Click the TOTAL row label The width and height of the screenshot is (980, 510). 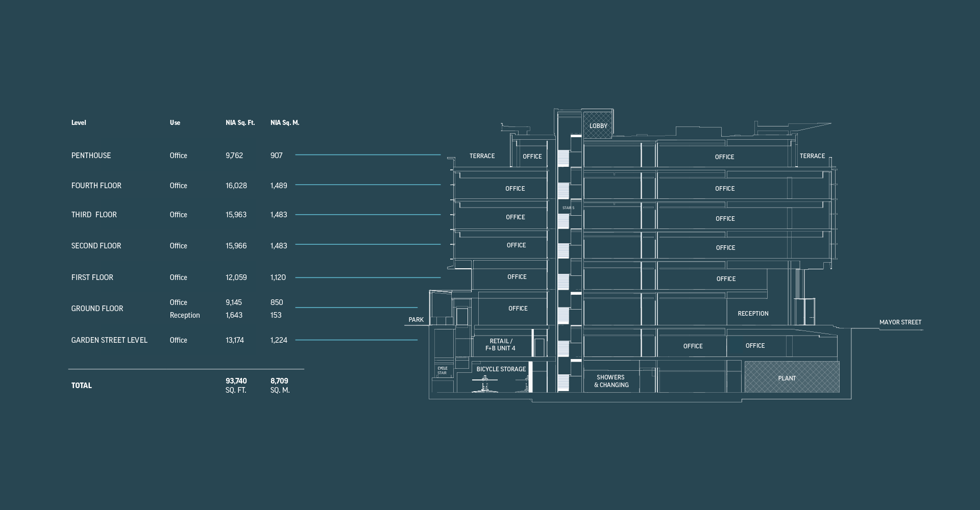[82, 386]
